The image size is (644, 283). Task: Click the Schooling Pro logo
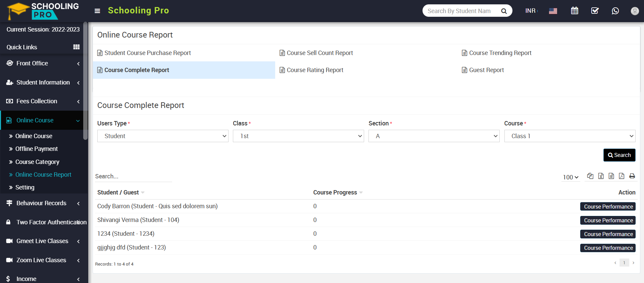pos(43,11)
